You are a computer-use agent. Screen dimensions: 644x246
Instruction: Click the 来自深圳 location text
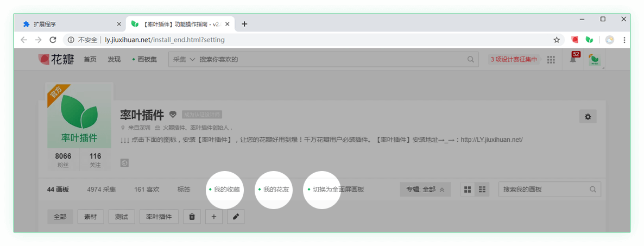click(139, 127)
